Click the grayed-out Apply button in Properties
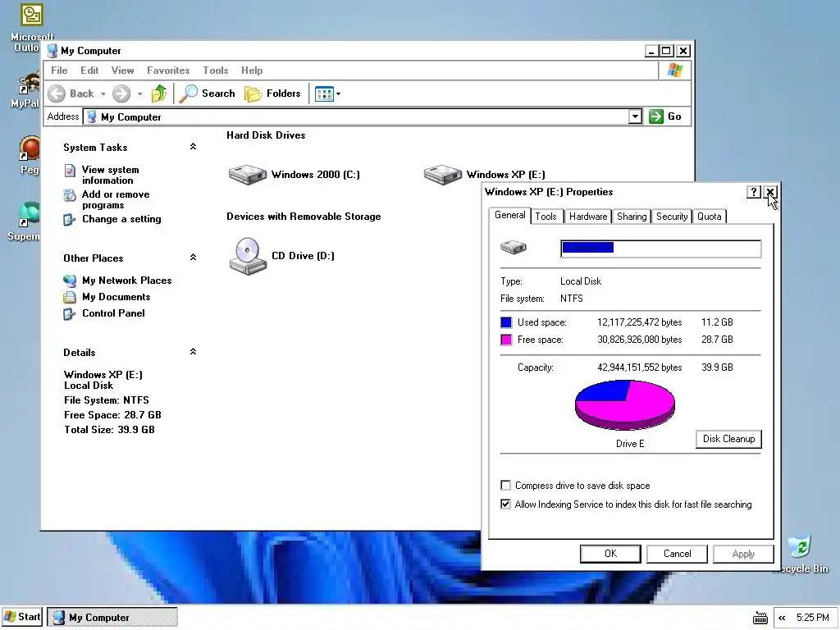 click(743, 554)
